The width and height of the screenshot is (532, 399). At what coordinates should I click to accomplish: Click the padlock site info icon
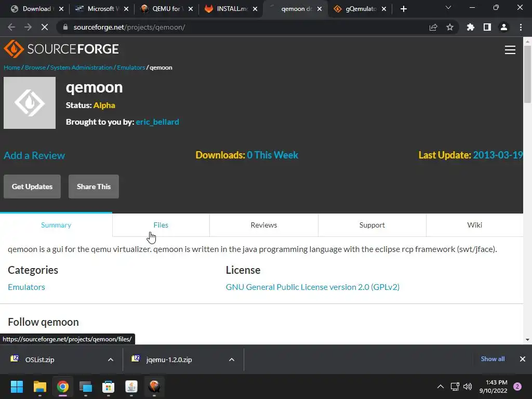(x=65, y=27)
